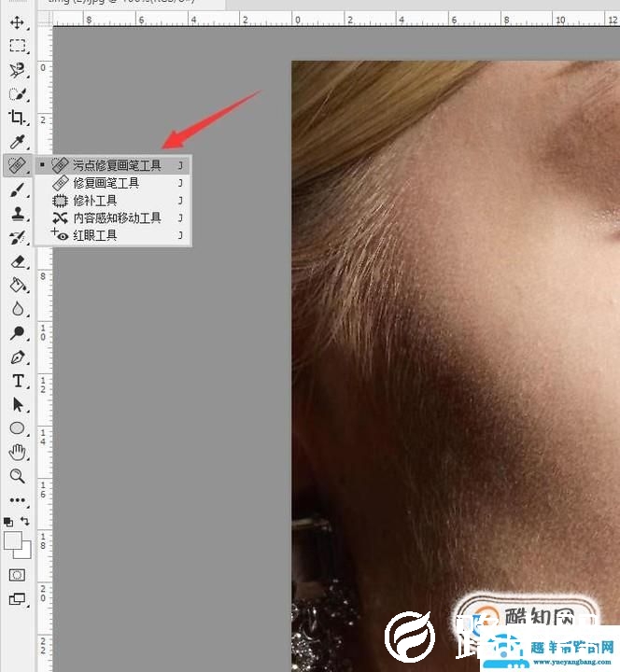Select the Clone Stamp tool
The height and width of the screenshot is (672, 620).
point(17,214)
